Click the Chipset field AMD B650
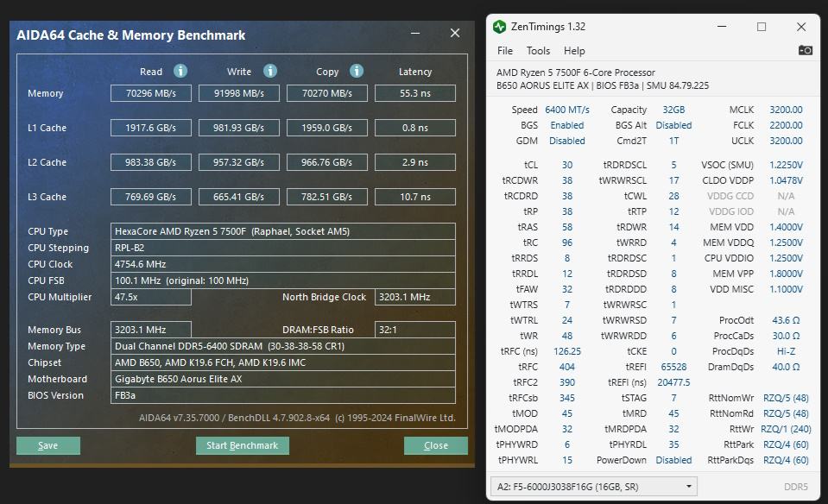Image resolution: width=828 pixels, height=504 pixels. coord(283,362)
